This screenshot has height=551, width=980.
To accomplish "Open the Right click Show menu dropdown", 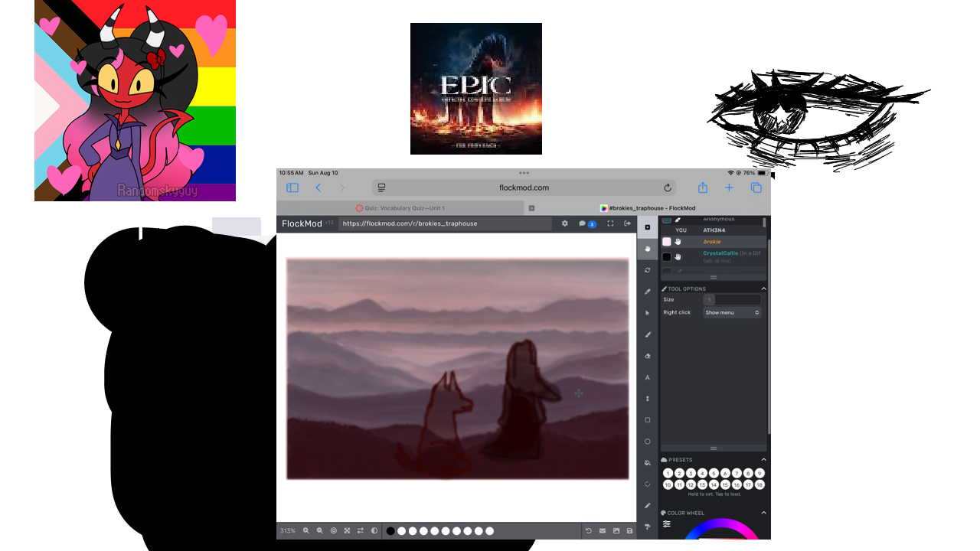I will pos(732,312).
